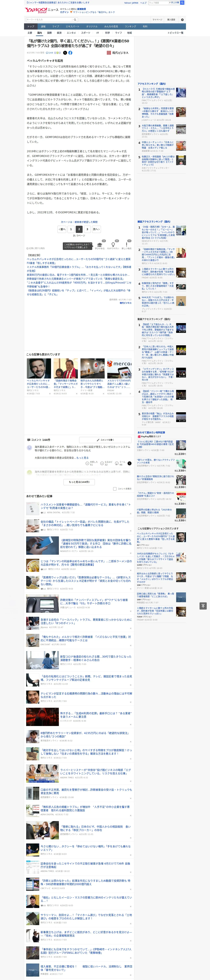The width and height of the screenshot is (210, 980).
Task: Open 動画アクセスランキング first video thumbnail
Action: 181,328
